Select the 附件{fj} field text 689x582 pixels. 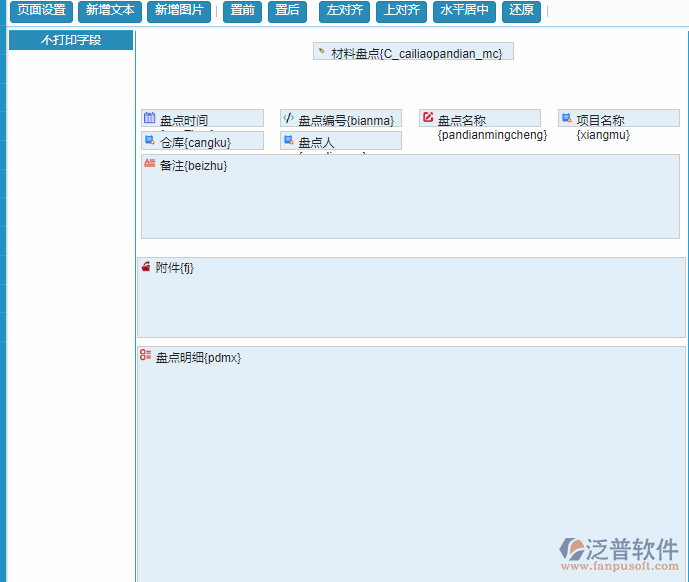coord(174,268)
